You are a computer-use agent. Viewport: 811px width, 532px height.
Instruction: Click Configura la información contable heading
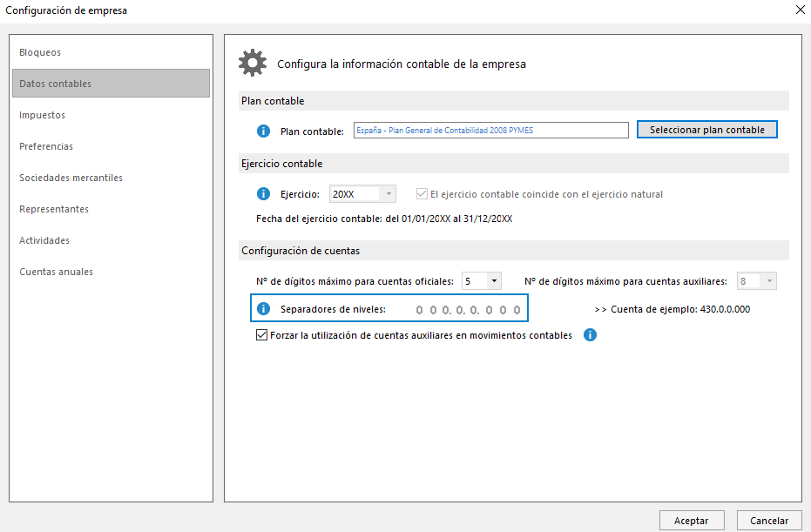(x=402, y=64)
